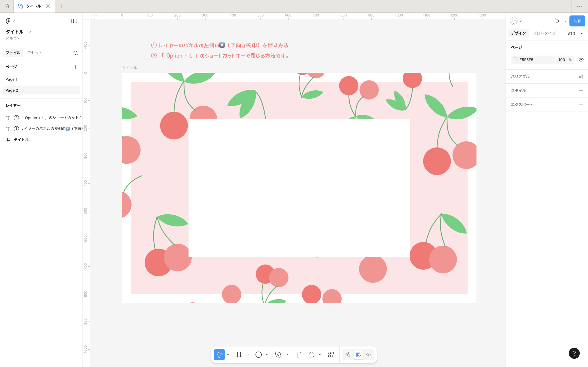Screen dimensions: 588x367
Task: Select the Text tool
Action: (x=298, y=355)
